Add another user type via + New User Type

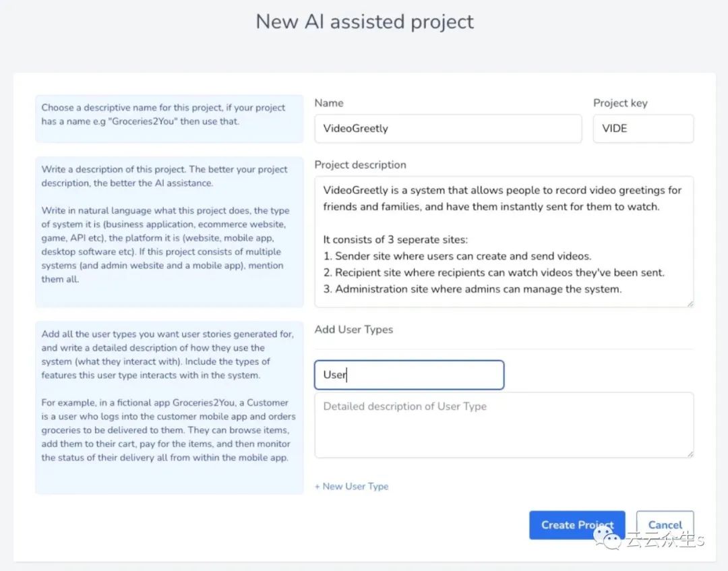tap(351, 486)
